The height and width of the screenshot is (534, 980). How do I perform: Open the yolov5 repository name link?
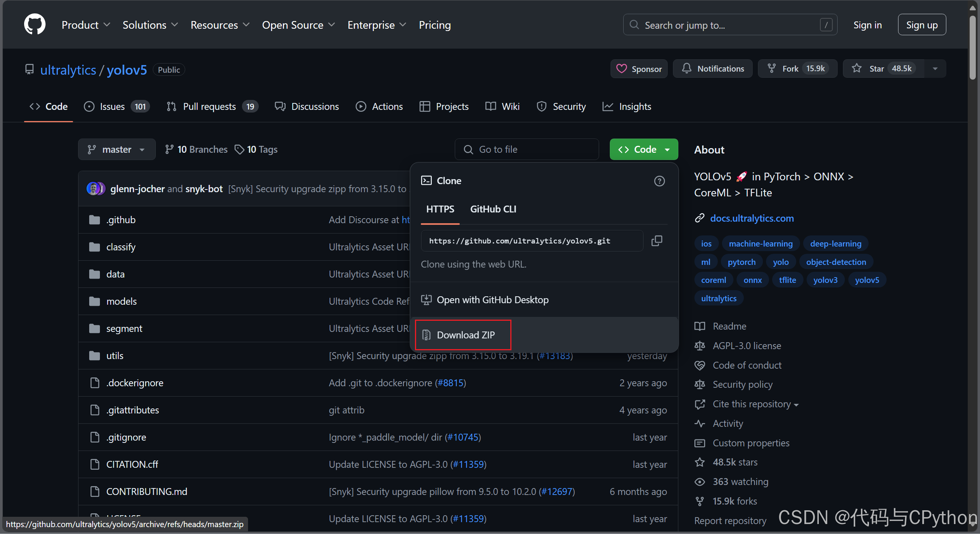127,70
